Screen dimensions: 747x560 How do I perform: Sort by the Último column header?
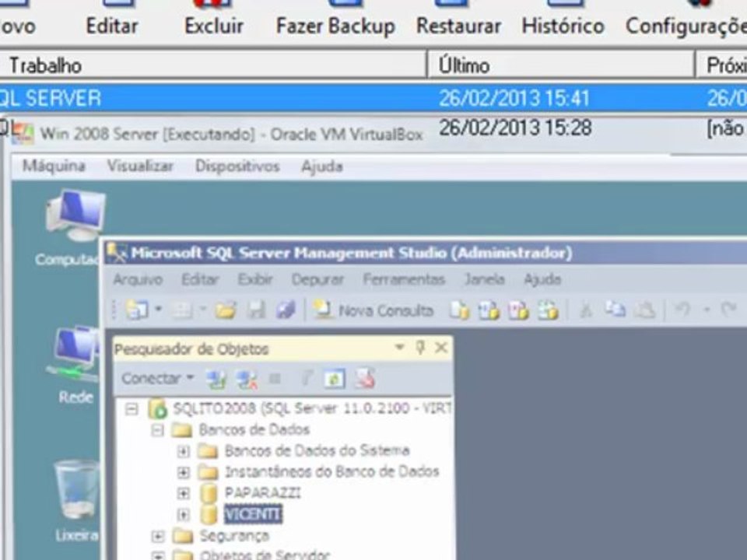point(561,65)
